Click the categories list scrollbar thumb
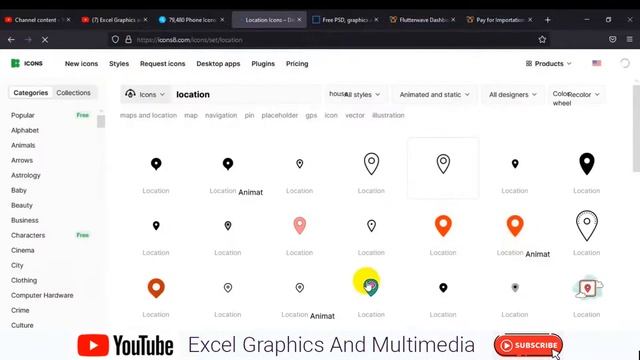This screenshot has width=640, height=360. pyautogui.click(x=101, y=122)
